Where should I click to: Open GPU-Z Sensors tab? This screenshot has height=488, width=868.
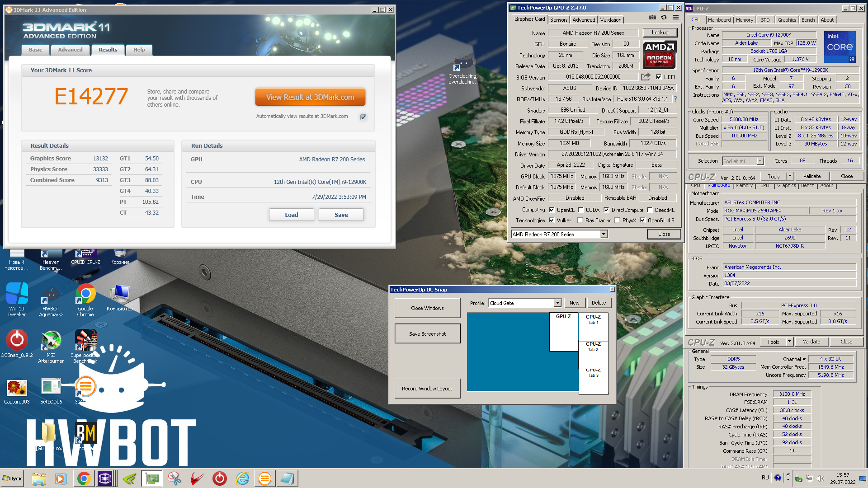559,20
